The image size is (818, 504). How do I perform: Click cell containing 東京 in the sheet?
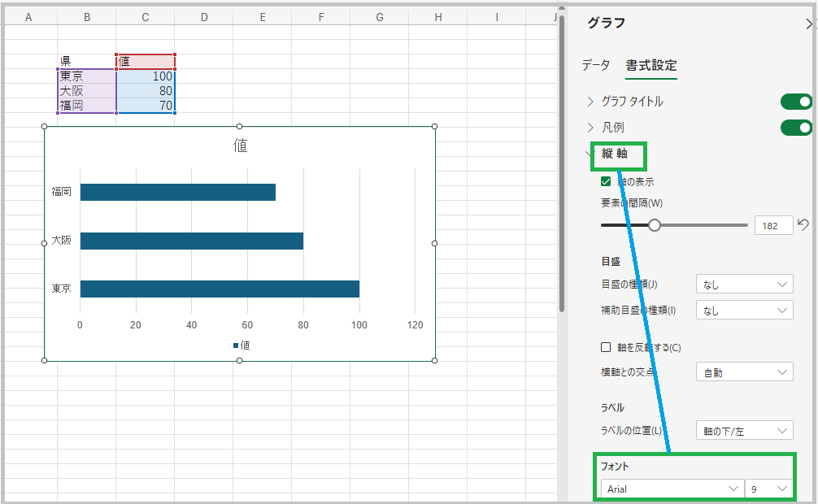(87, 76)
